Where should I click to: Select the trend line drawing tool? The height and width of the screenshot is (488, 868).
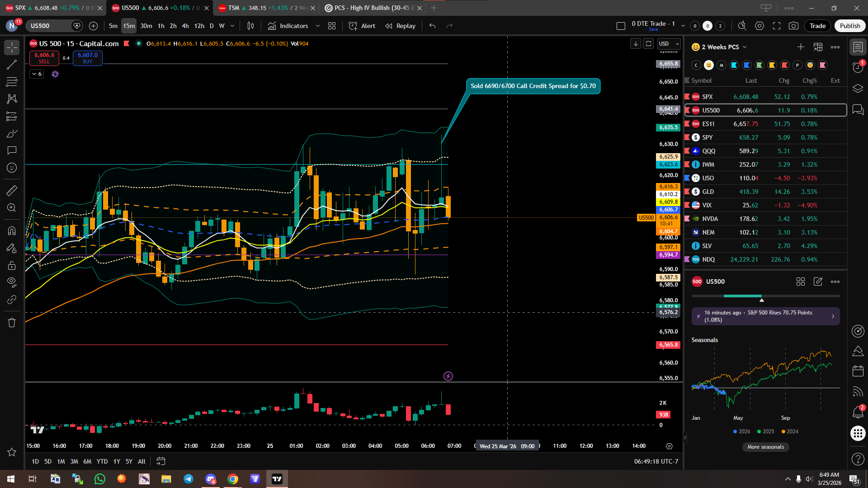click(x=12, y=65)
